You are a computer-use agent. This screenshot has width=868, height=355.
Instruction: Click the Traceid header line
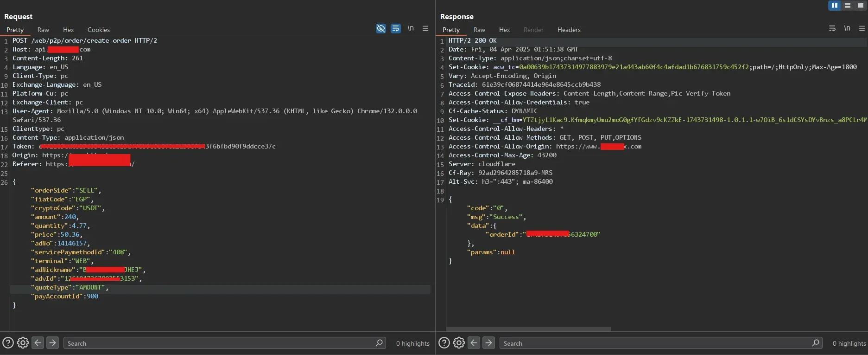pyautogui.click(x=525, y=84)
